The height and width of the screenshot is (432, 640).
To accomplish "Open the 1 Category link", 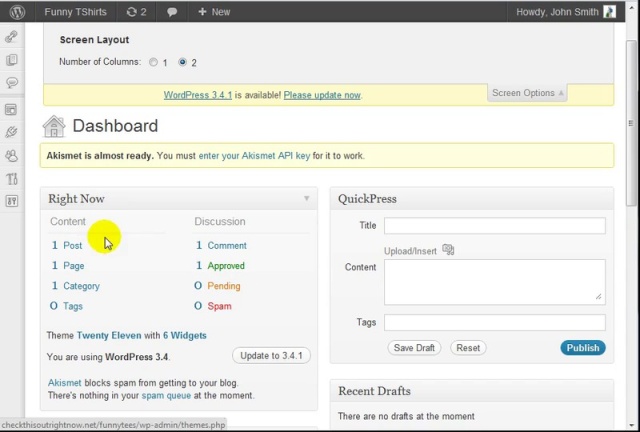I will pos(76,286).
